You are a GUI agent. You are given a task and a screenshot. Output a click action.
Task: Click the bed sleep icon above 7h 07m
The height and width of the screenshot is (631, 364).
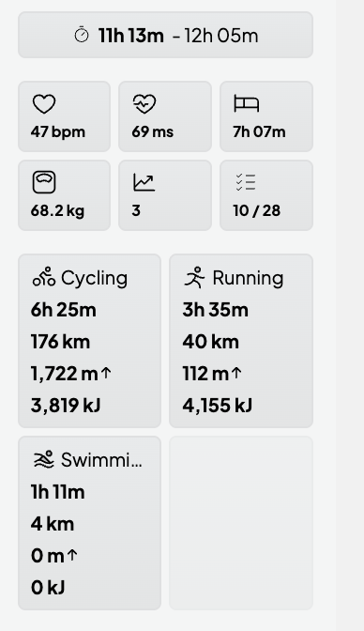point(247,104)
